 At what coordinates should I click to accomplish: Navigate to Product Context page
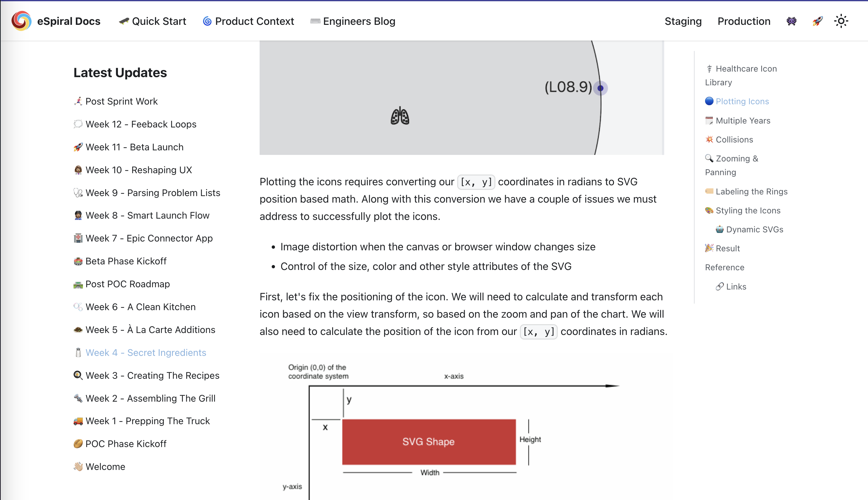tap(249, 22)
